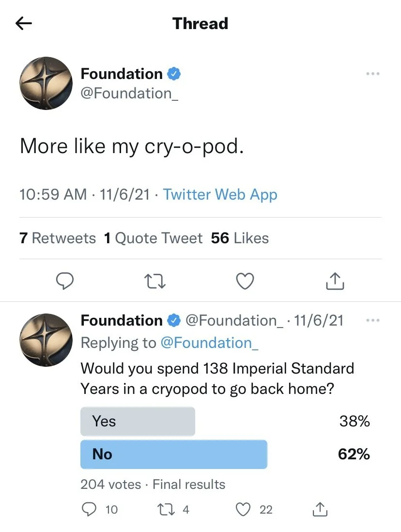View the 56 Likes list

coord(240,238)
